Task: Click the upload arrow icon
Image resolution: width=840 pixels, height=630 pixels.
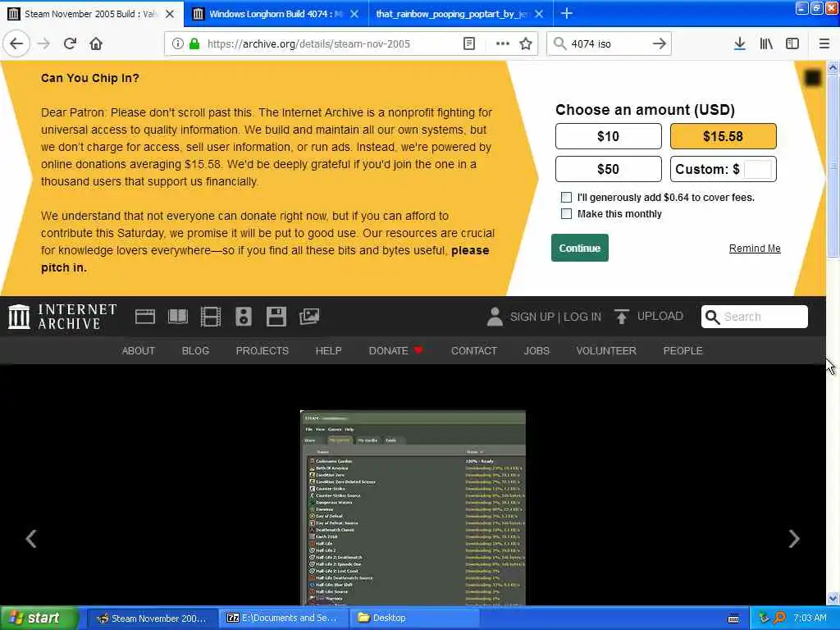Action: 622,317
